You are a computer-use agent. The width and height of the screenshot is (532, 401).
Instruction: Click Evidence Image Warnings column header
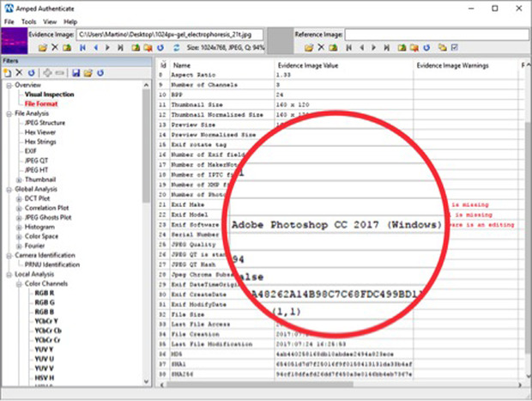[x=452, y=65]
